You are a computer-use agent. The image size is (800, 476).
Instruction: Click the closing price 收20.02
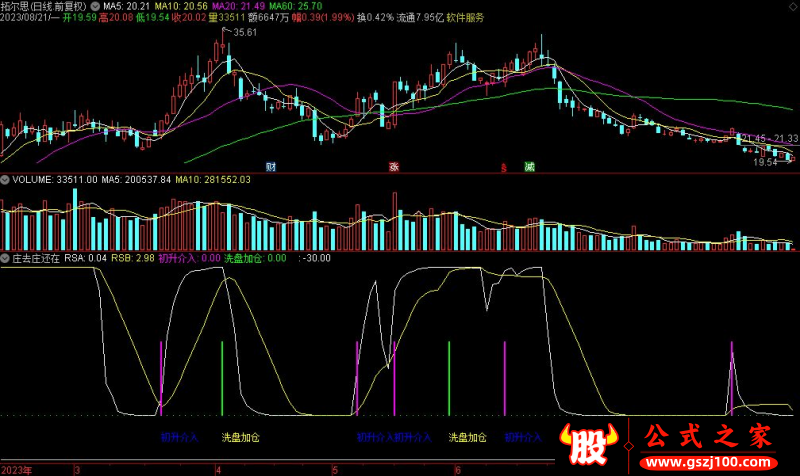click(x=189, y=17)
